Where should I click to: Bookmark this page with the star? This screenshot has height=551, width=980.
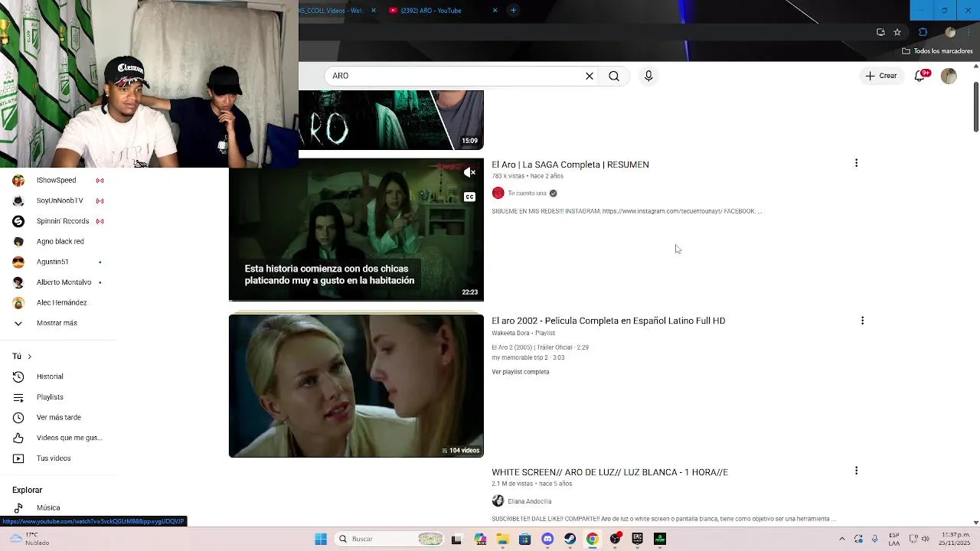(897, 32)
